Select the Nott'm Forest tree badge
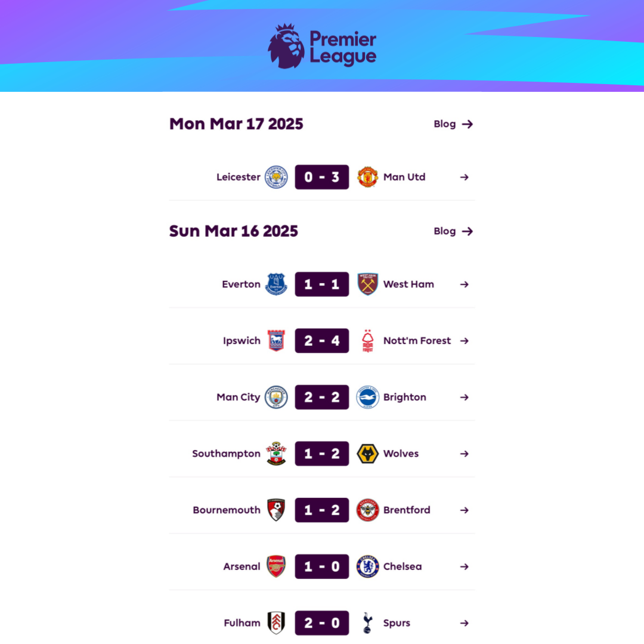644x644 pixels. point(367,340)
